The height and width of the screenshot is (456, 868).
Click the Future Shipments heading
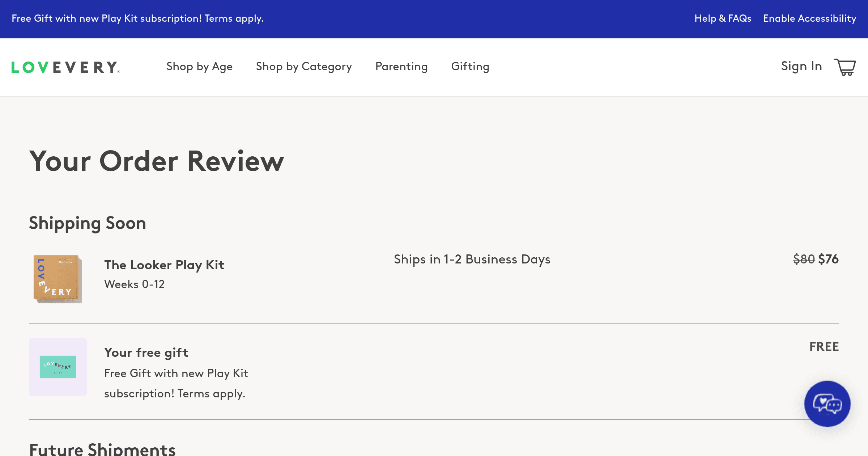click(102, 449)
